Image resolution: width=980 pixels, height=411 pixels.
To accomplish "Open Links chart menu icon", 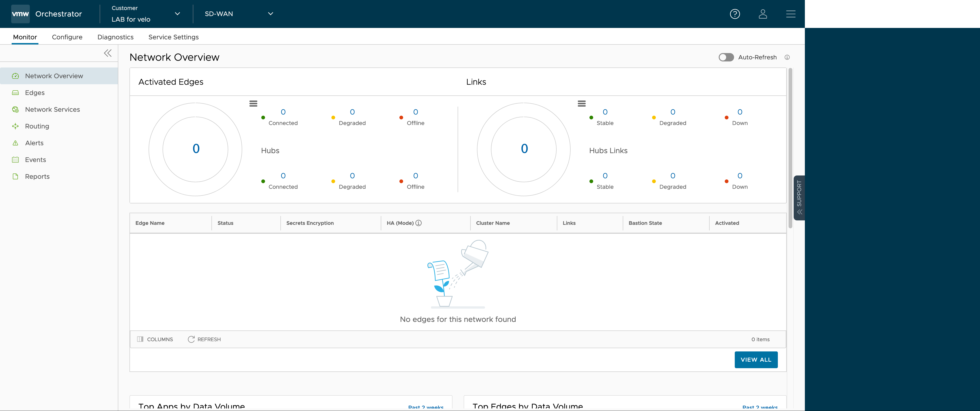I will [x=581, y=103].
